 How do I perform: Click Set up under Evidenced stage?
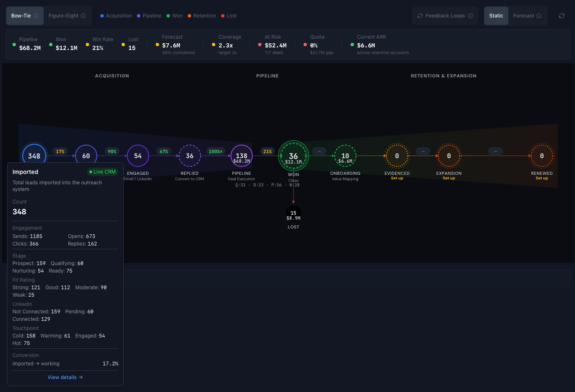click(397, 178)
